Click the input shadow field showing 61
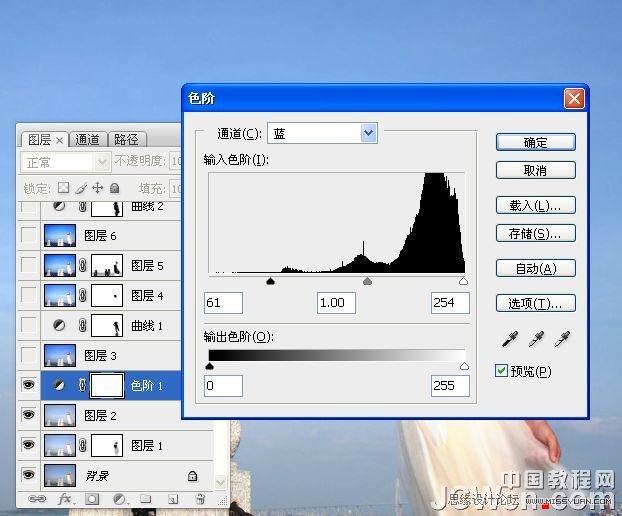Screen dimensions: 622x516 pyautogui.click(x=223, y=303)
